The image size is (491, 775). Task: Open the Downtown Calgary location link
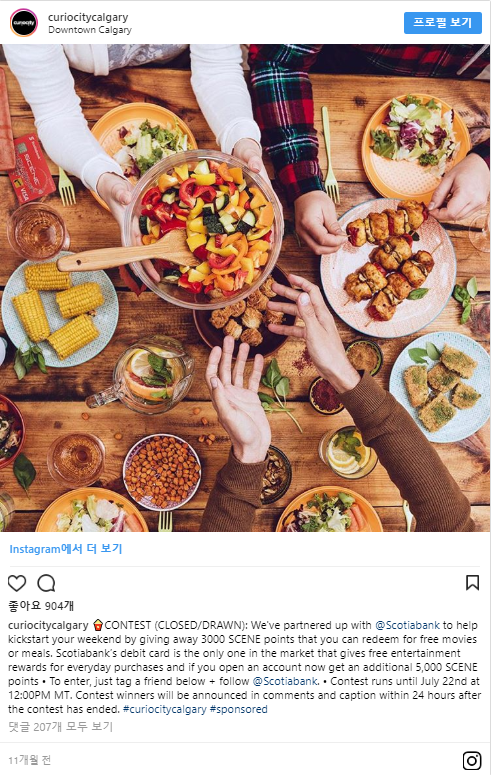[90, 30]
